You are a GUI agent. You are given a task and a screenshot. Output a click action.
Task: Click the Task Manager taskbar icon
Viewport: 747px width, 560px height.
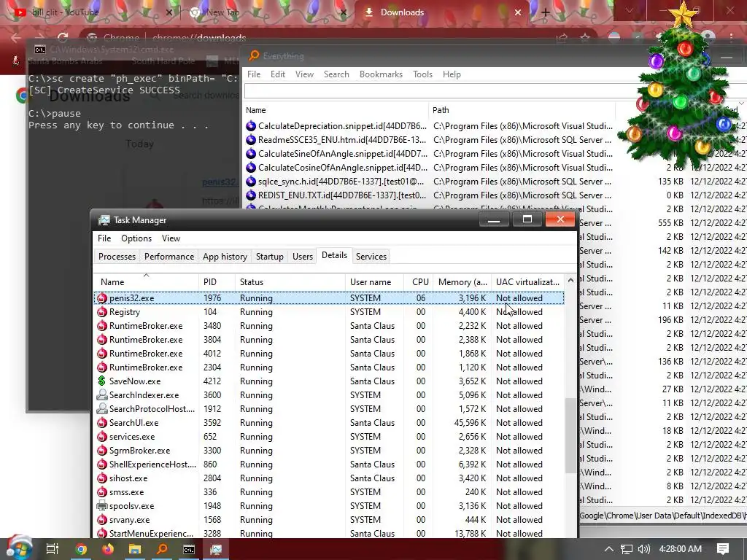pyautogui.click(x=216, y=549)
